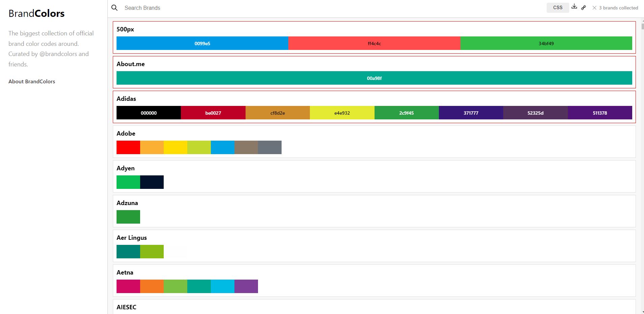This screenshot has width=644, height=314.
Task: Click Aetna light green swatch
Action: click(x=175, y=286)
